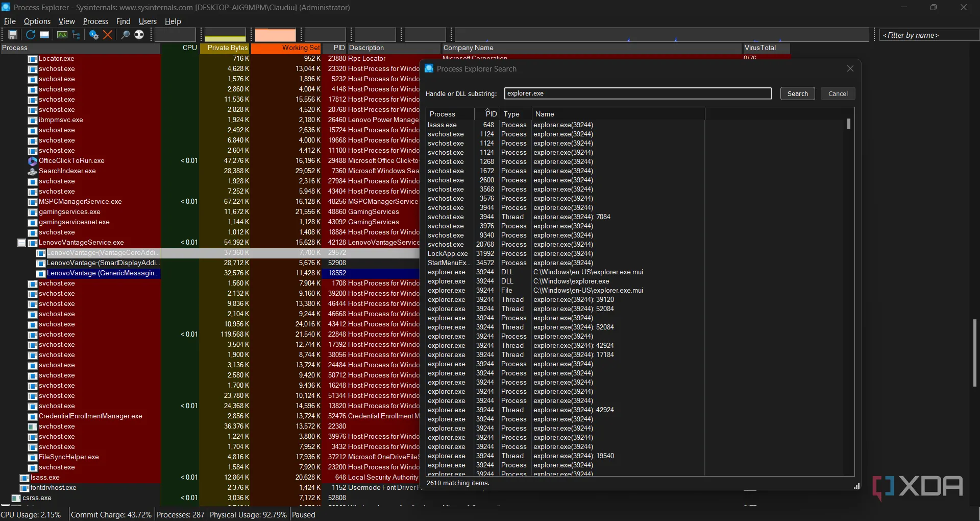Click the CPU usage mini graph
980x521 pixels.
[175, 35]
